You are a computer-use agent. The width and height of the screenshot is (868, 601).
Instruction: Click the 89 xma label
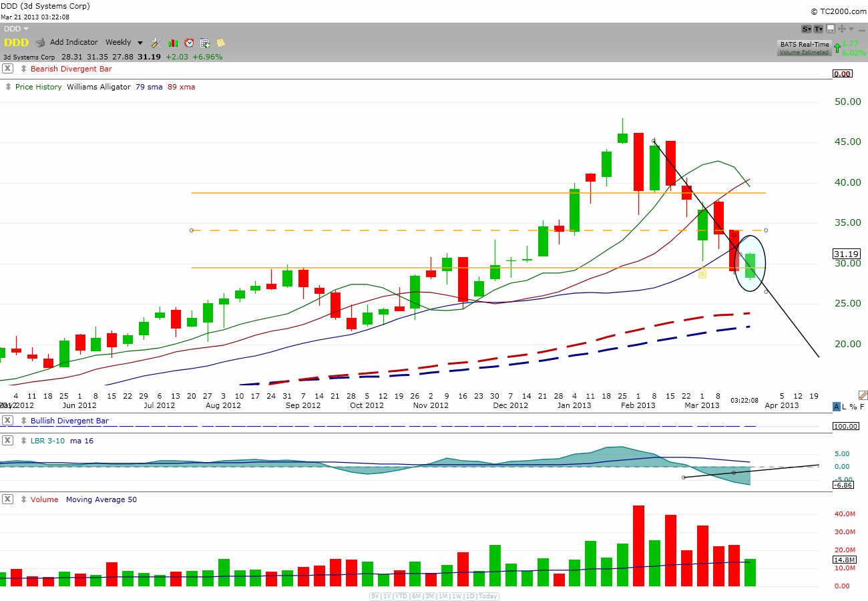click(182, 87)
